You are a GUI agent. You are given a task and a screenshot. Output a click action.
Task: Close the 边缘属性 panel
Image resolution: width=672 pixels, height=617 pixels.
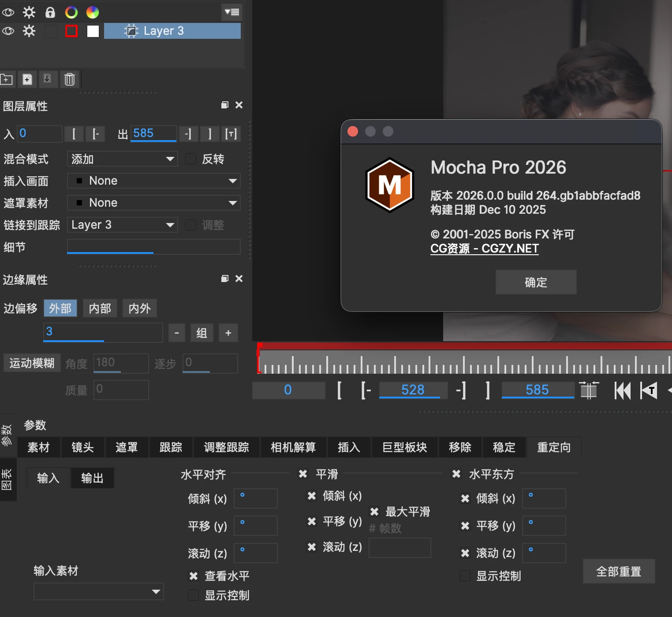239,279
